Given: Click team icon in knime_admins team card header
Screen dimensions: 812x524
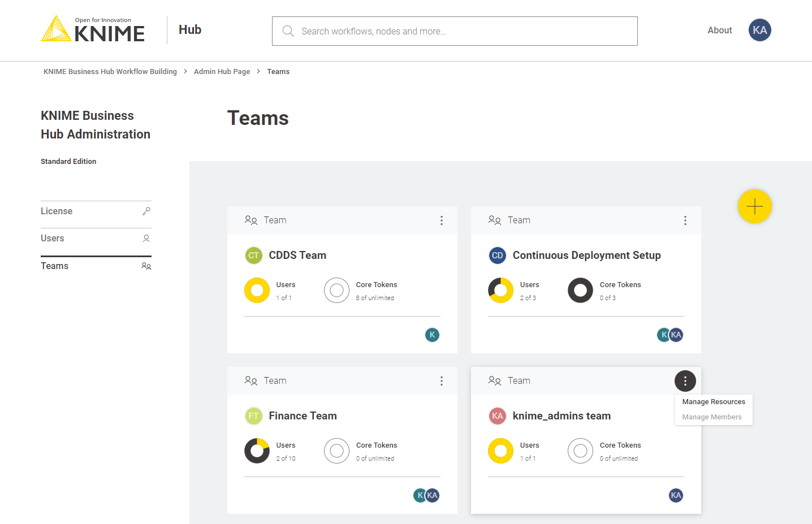Looking at the screenshot, I should coord(495,380).
